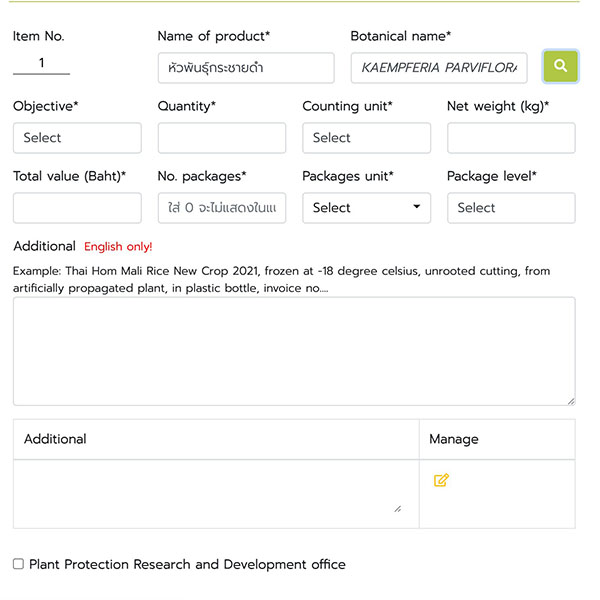600x600 pixels.
Task: Click the large Additional description textarea
Action: (293, 350)
